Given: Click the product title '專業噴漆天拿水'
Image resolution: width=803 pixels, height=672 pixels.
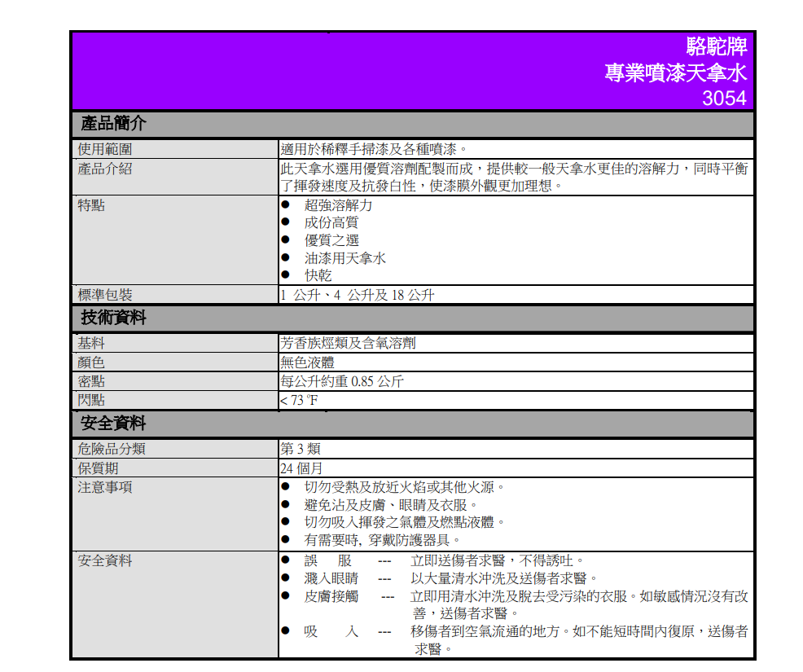Looking at the screenshot, I should point(675,72).
